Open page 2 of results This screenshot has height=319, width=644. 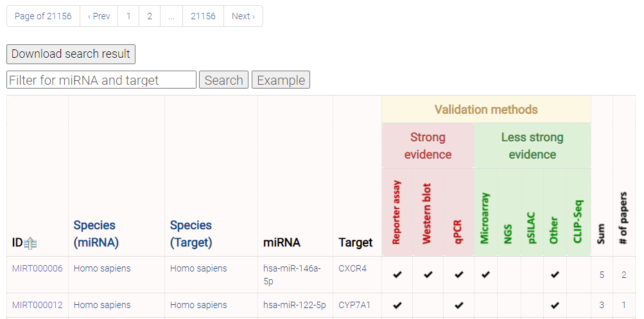coord(150,17)
